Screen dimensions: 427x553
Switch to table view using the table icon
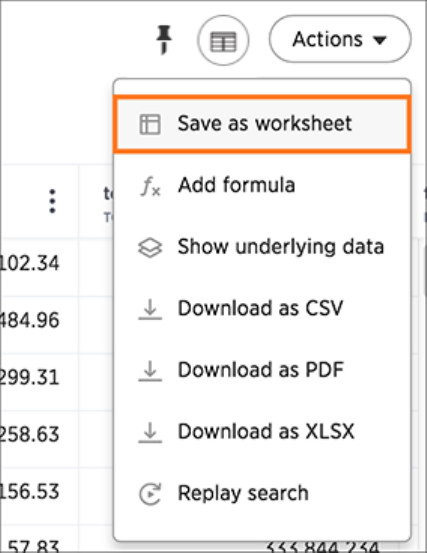tap(223, 41)
